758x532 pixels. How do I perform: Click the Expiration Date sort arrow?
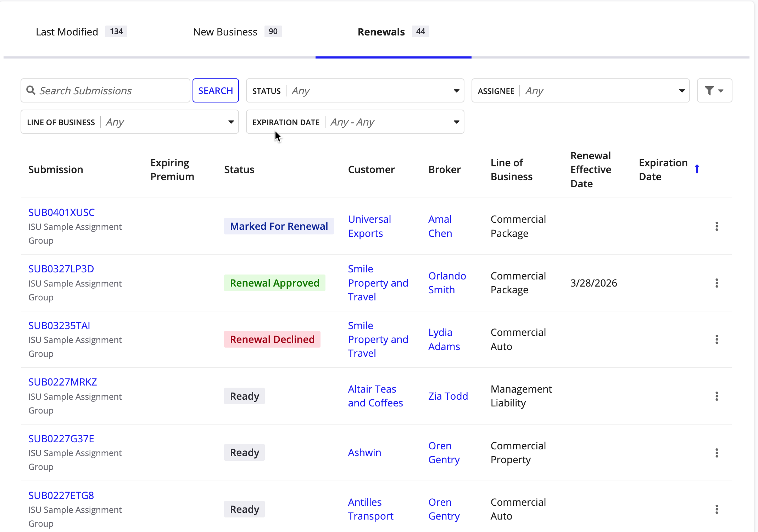[x=697, y=169]
